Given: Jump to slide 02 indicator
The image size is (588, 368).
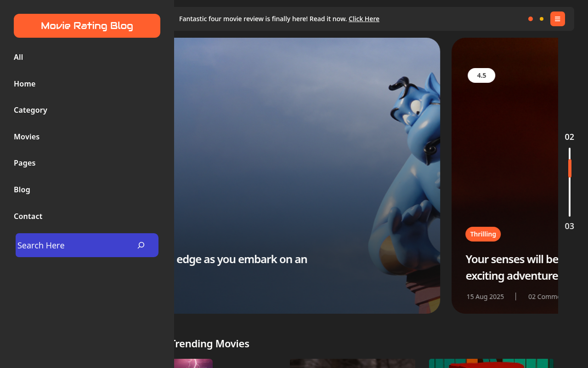Looking at the screenshot, I should 570,137.
